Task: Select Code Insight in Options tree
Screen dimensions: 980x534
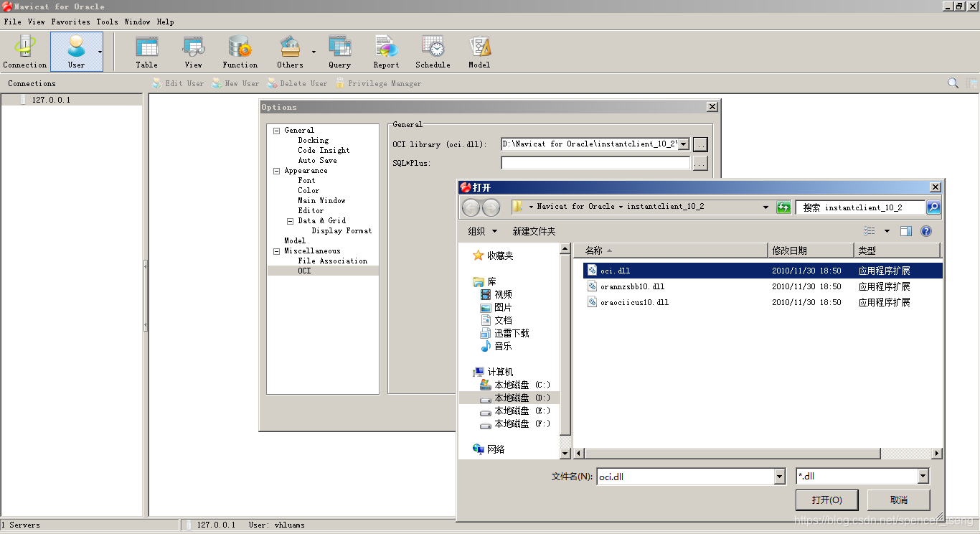Action: click(324, 151)
